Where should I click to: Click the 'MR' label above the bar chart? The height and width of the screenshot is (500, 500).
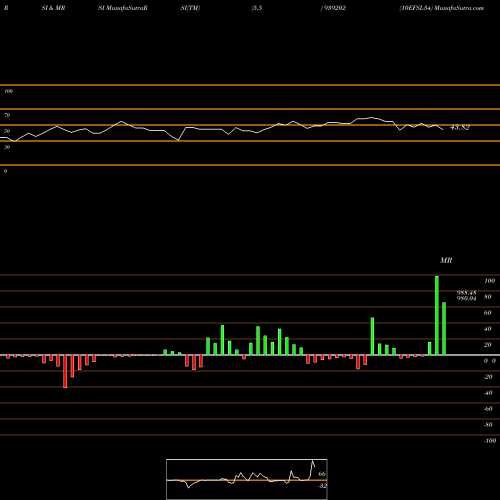click(x=446, y=260)
